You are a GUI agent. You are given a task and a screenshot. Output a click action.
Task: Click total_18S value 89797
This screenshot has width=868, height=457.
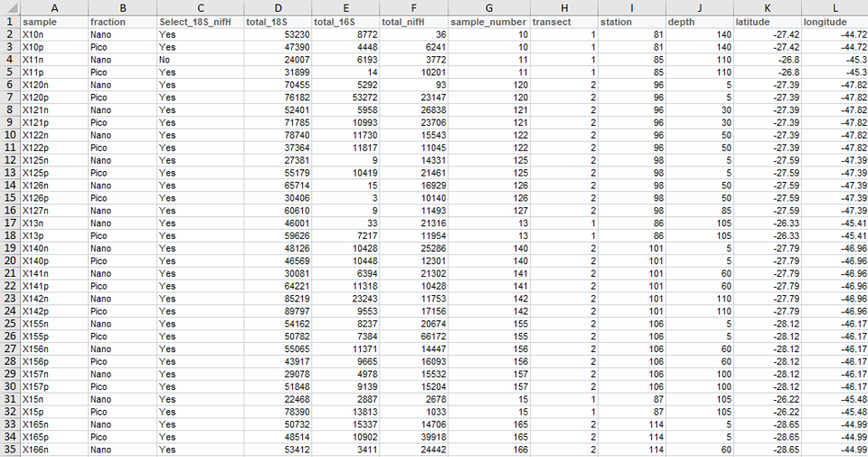[278, 310]
